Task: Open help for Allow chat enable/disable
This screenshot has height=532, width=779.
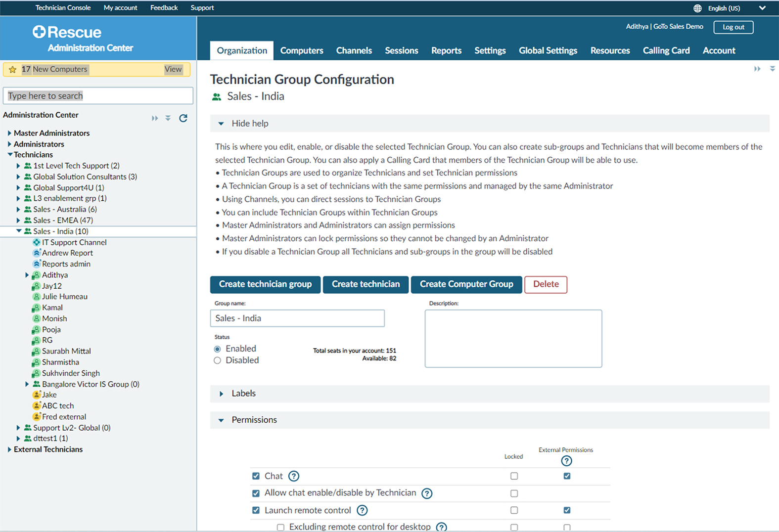Action: tap(427, 493)
